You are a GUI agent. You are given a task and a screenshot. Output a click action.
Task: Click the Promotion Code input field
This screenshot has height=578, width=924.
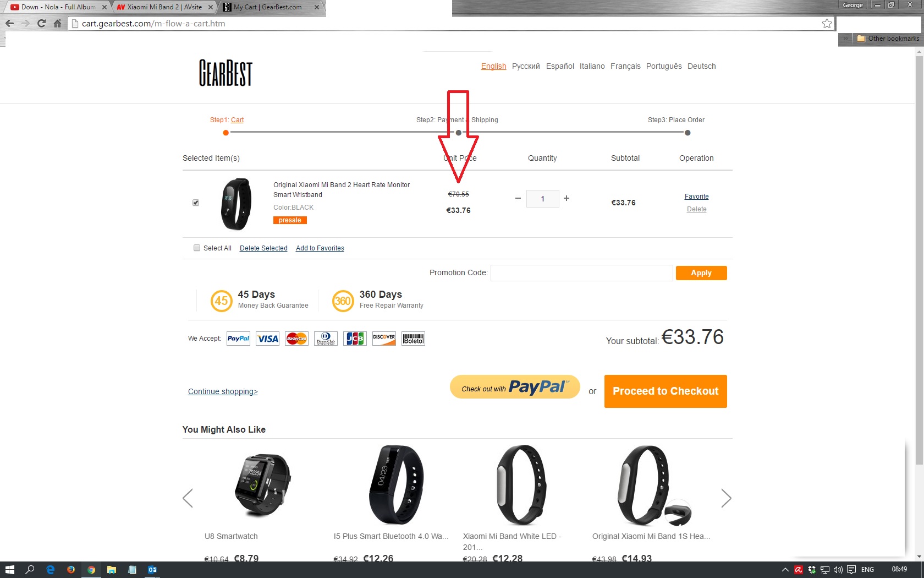582,273
